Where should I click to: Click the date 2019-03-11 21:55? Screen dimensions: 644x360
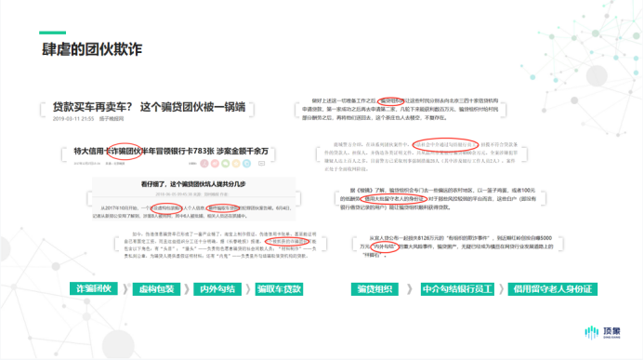pos(73,119)
